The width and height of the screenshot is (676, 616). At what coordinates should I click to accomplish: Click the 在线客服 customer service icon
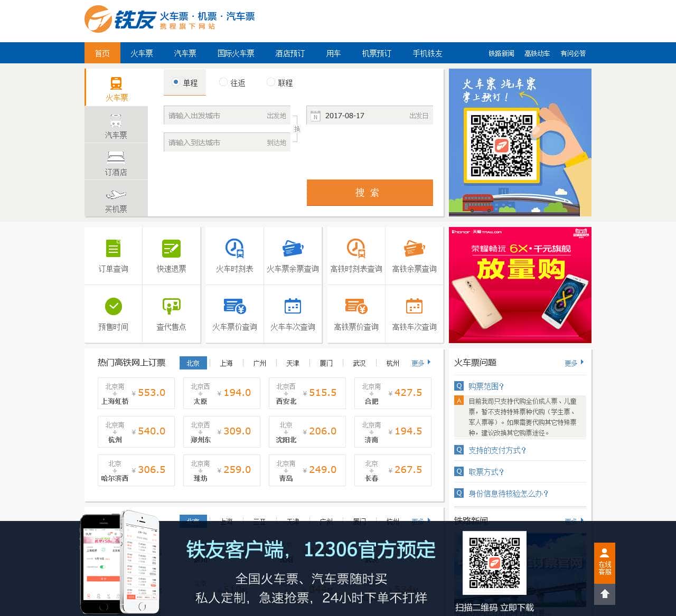tap(605, 563)
